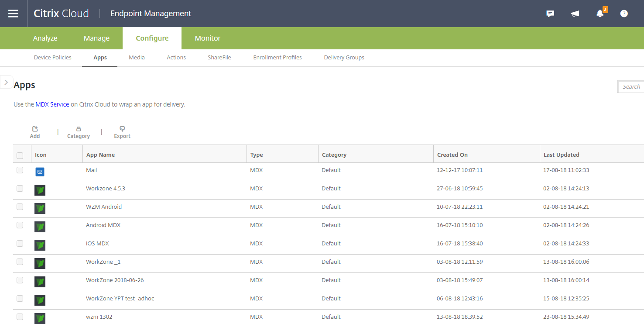Check the iOS MDX row checkbox
The width and height of the screenshot is (644, 324).
point(20,243)
